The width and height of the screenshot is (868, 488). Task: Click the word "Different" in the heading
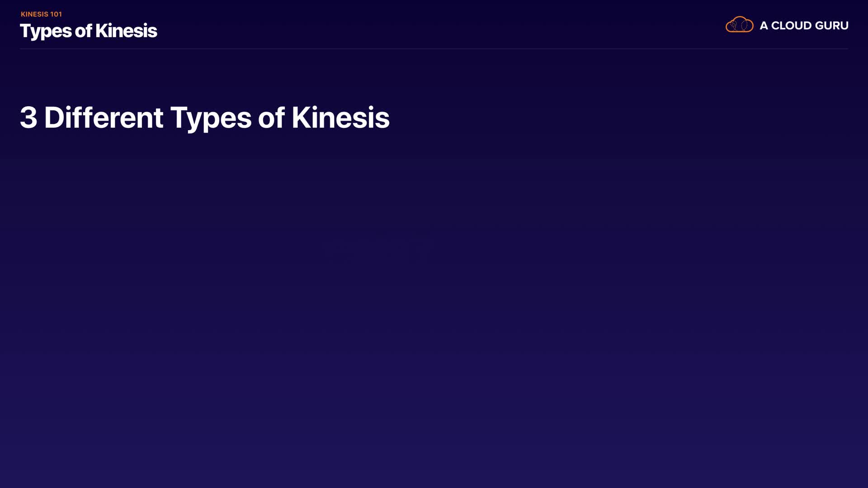click(104, 118)
